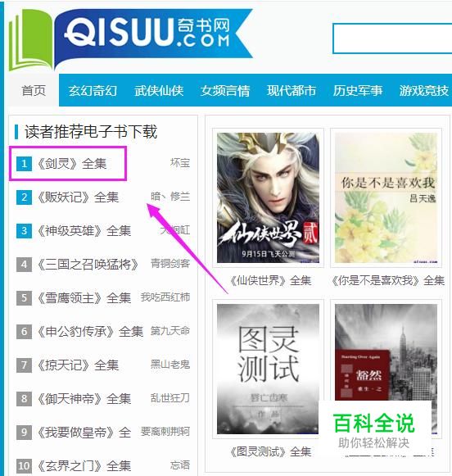Open the 《剑灵》全集 link
452x476 pixels.
click(71, 164)
